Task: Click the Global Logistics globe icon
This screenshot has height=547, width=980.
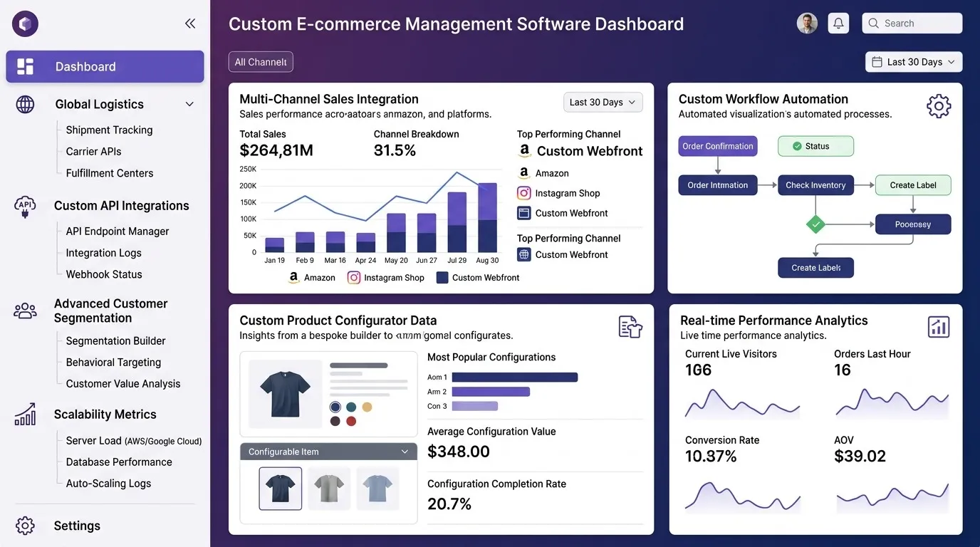Action: pos(25,104)
